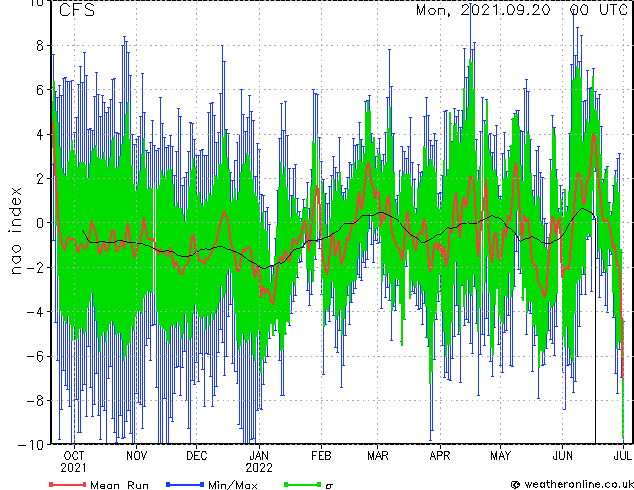The image size is (634, 490).
Task: Select the APR axis label
Action: [440, 456]
